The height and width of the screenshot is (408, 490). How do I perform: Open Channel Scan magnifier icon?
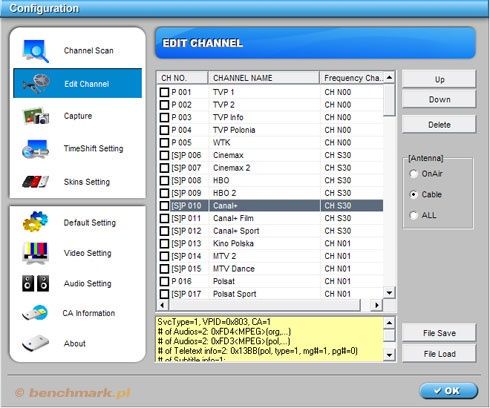point(36,51)
